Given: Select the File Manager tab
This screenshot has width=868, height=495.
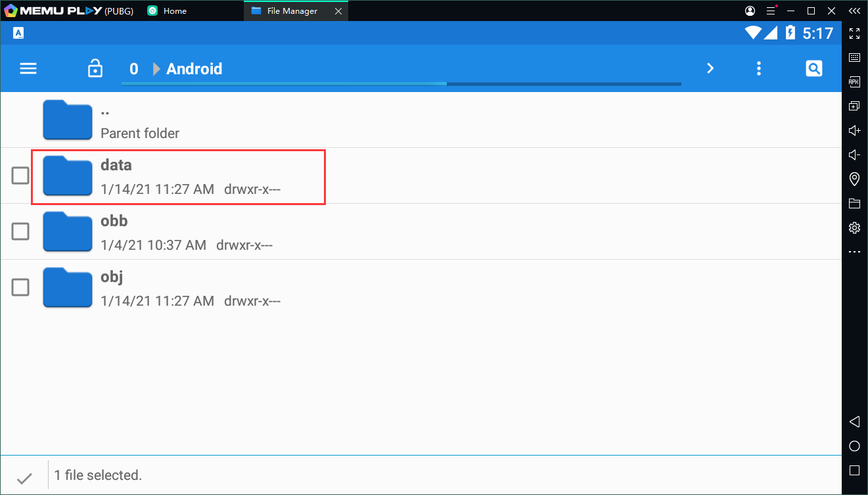Looking at the screenshot, I should pyautogui.click(x=292, y=11).
